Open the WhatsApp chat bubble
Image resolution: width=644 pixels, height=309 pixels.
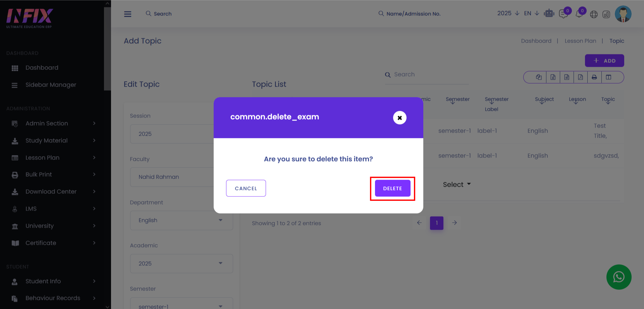619,277
